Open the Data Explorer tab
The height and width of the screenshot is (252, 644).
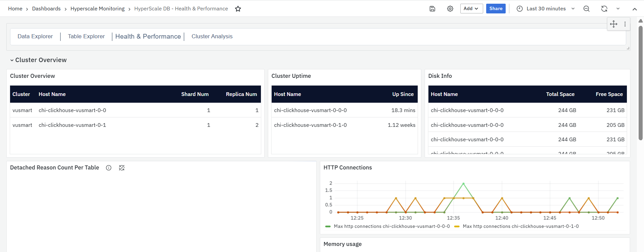[35, 36]
